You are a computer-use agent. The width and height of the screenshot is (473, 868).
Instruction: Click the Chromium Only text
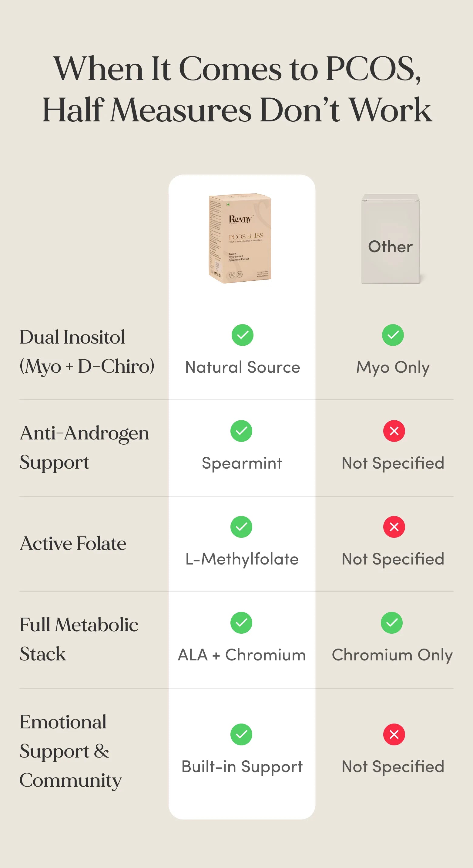[x=392, y=655]
